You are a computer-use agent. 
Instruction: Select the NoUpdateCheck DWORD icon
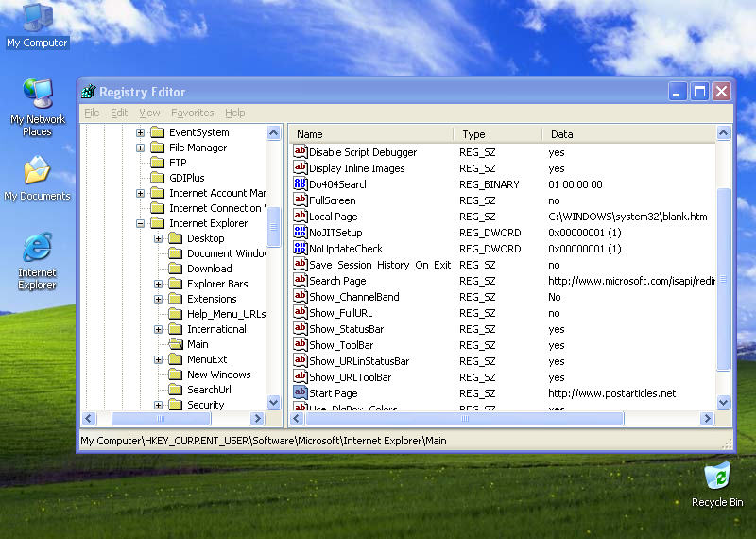click(x=300, y=248)
